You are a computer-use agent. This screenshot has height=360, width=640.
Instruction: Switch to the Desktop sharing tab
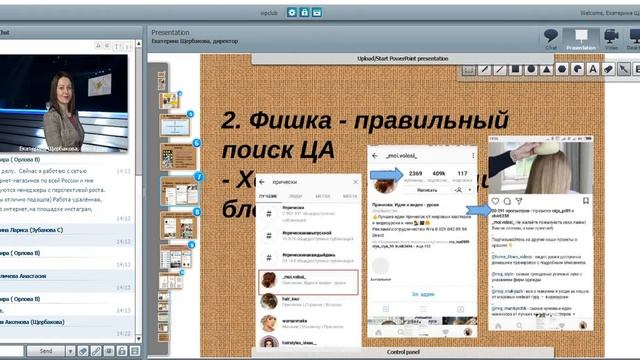[634, 39]
